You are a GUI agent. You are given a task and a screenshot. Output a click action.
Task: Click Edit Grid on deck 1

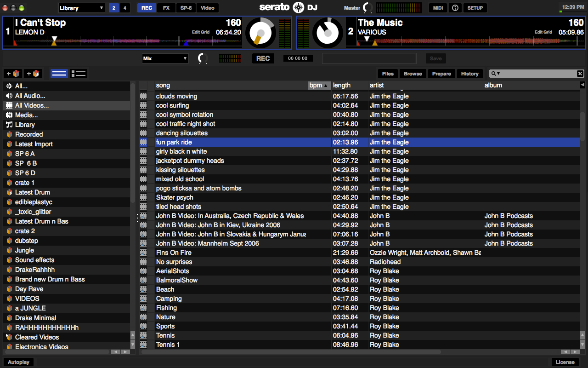(200, 32)
